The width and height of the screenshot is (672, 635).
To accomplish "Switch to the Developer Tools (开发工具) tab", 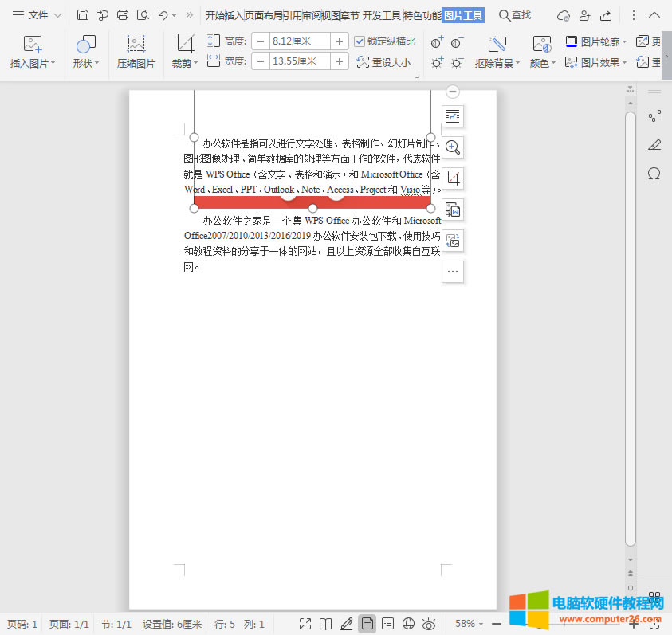I will point(382,15).
